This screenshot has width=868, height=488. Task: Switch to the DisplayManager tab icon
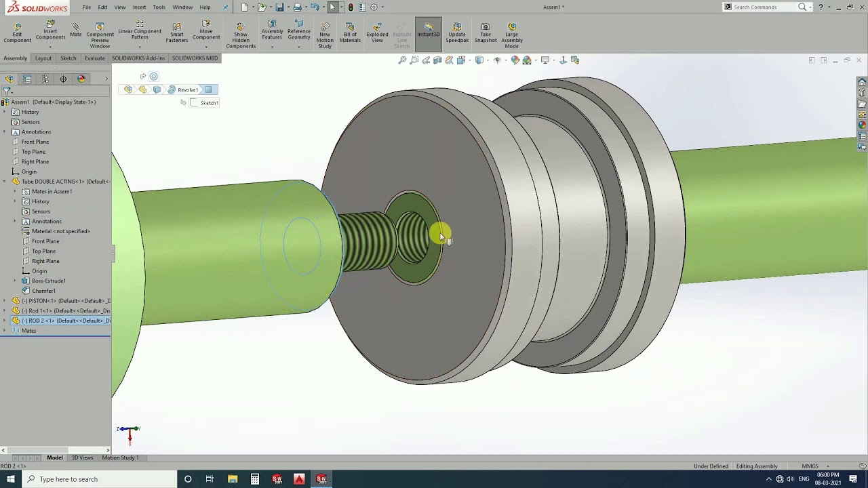tap(81, 79)
